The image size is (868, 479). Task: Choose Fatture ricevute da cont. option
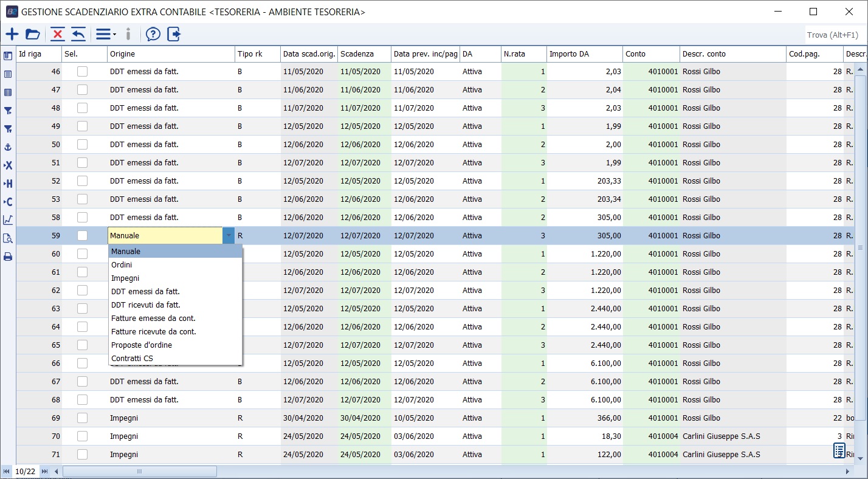(x=175, y=332)
